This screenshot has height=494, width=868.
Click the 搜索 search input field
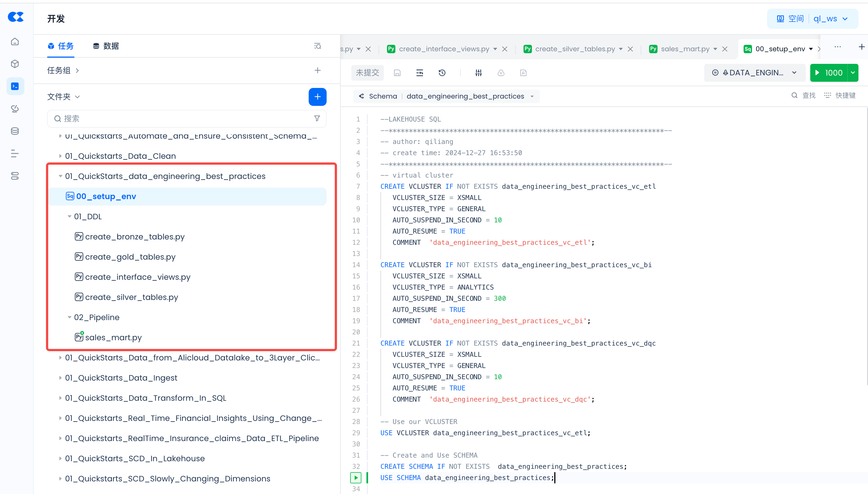pos(183,118)
